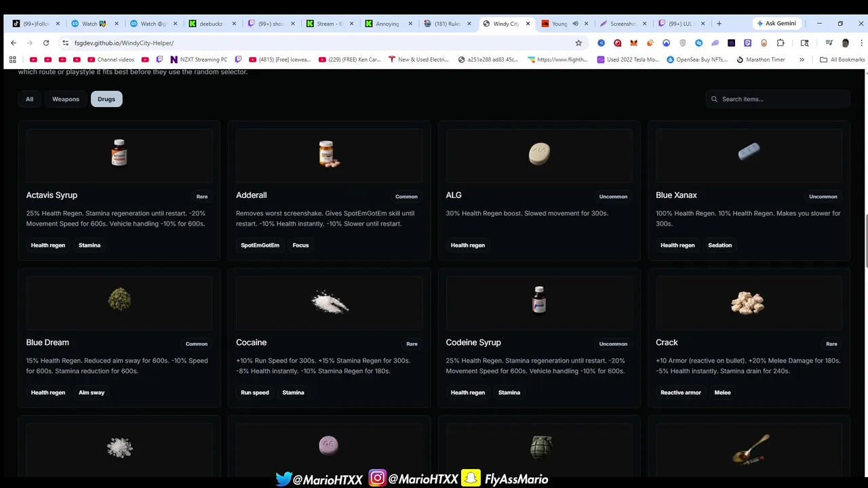
Task: Mute the Young tab via speaker icon
Action: pos(575,24)
